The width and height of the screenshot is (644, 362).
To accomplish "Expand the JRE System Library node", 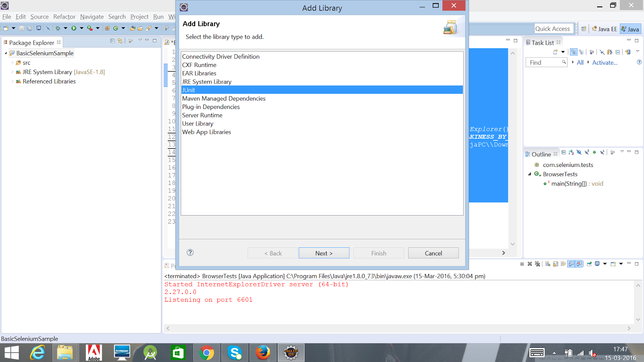I will click(x=12, y=72).
